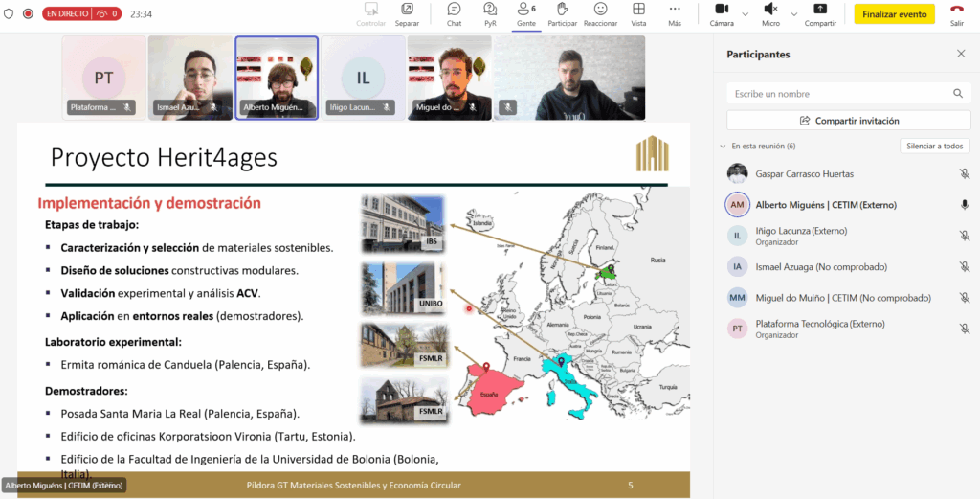This screenshot has height=499, width=980.
Task: Change layout with Vista icon
Action: 638,13
